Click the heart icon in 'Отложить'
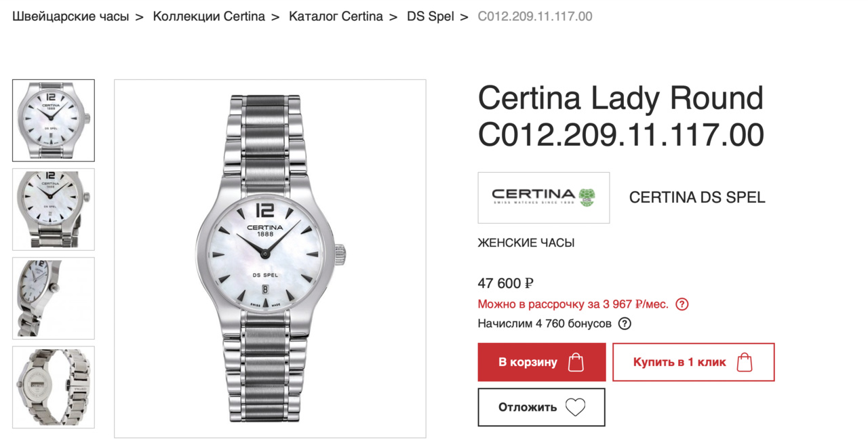The image size is (868, 444). coord(575,407)
